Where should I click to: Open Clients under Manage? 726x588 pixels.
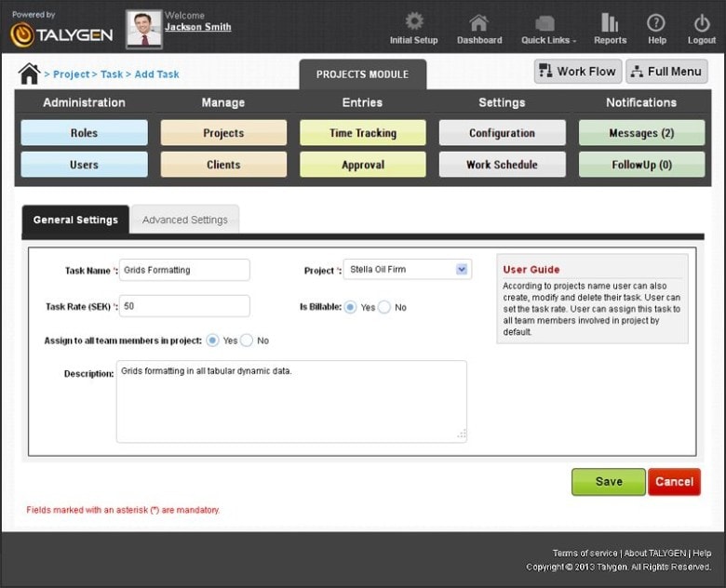tap(223, 165)
